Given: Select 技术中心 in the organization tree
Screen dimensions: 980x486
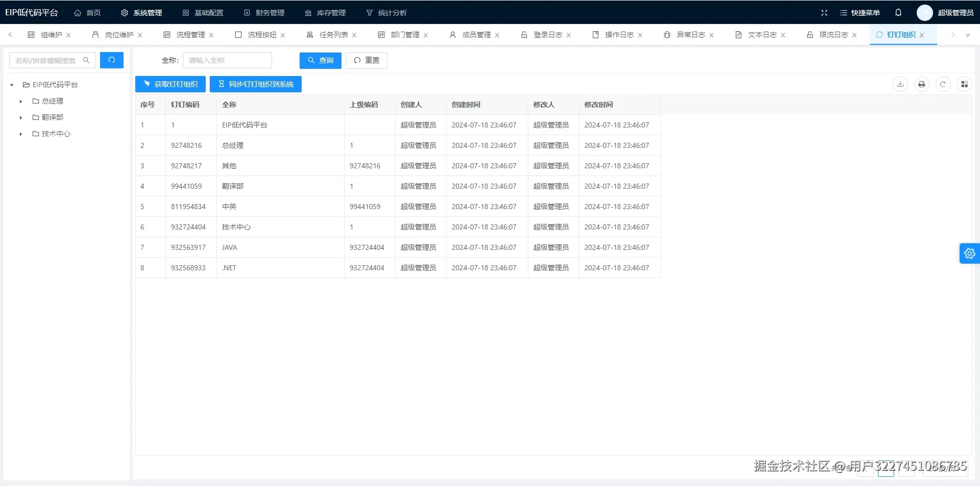Looking at the screenshot, I should 56,134.
